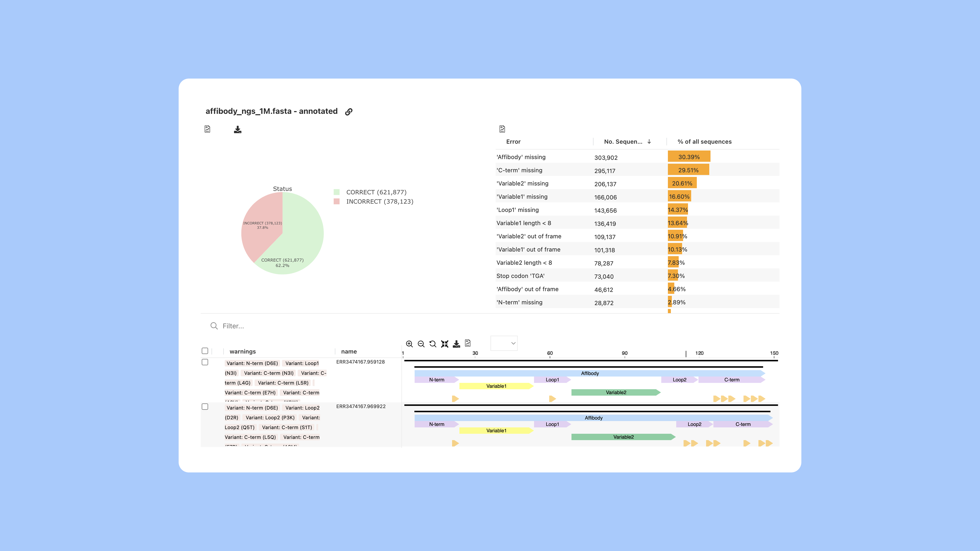The image size is (980, 551).
Task: Click the Affibody annotation in row ERR3474167.959128
Action: (x=590, y=373)
